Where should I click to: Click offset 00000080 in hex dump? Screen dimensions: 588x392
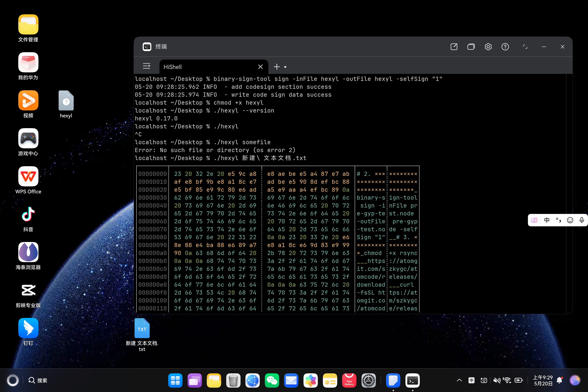pyautogui.click(x=152, y=237)
